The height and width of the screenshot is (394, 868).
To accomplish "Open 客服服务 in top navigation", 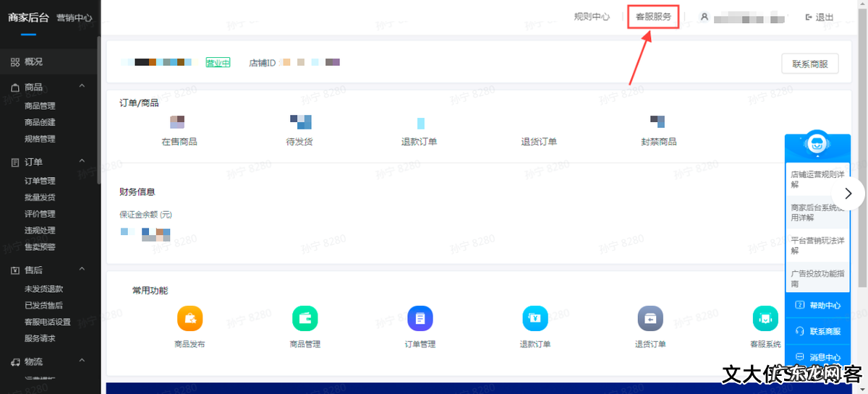I will (653, 17).
